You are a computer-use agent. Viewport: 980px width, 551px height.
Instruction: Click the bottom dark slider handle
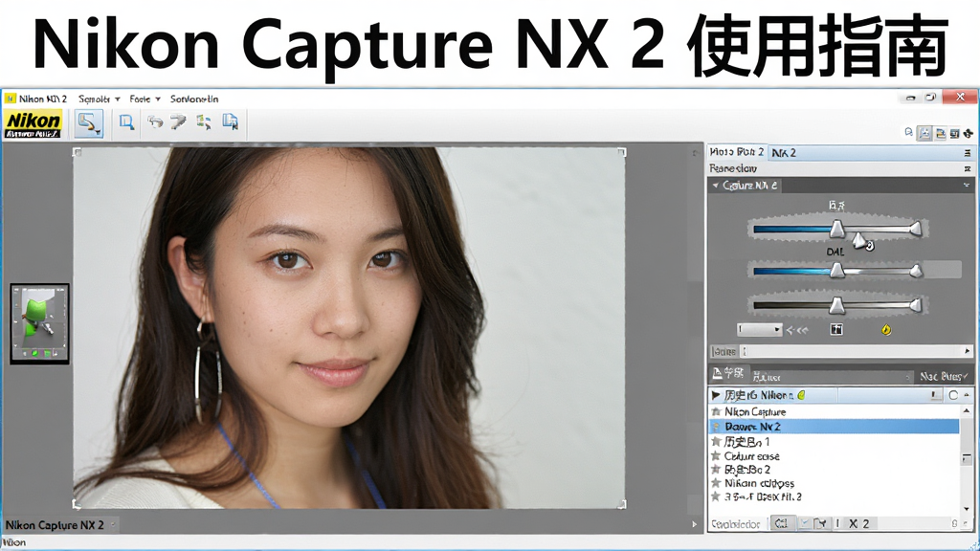836,305
